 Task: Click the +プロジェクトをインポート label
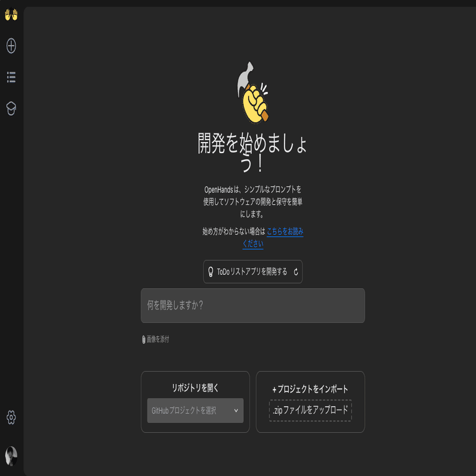coord(311,389)
